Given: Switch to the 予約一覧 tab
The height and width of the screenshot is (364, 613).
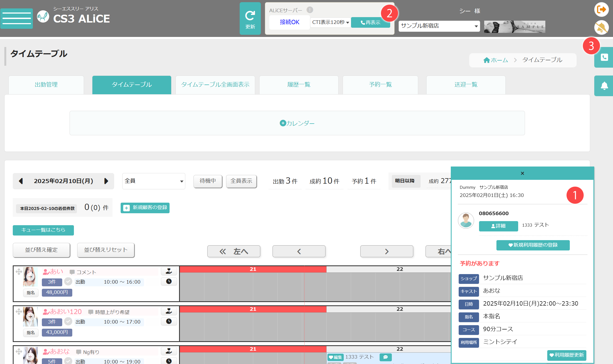Looking at the screenshot, I should pyautogui.click(x=380, y=85).
